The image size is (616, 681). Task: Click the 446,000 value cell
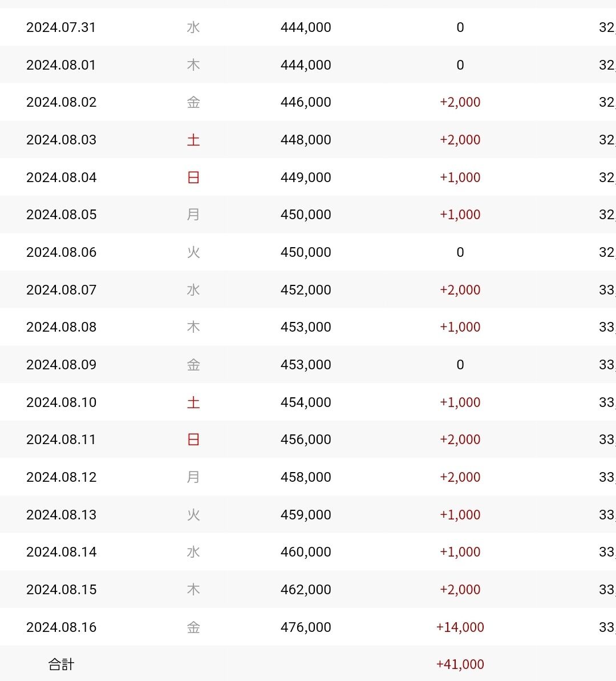[x=306, y=102]
